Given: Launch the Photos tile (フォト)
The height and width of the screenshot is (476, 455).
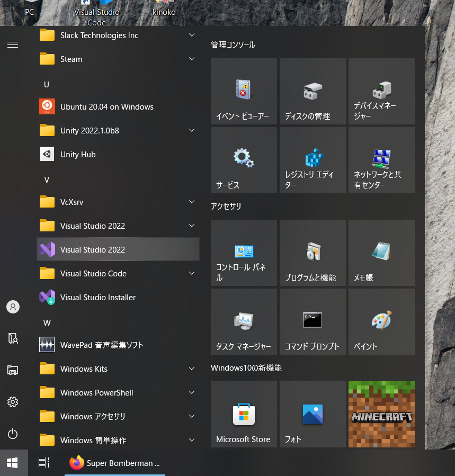Looking at the screenshot, I should click(x=313, y=415).
